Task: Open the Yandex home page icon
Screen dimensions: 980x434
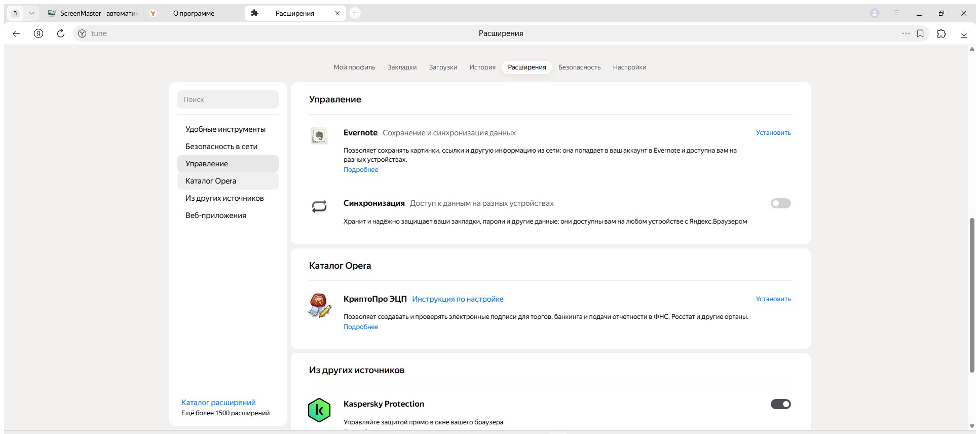Action: [39, 33]
